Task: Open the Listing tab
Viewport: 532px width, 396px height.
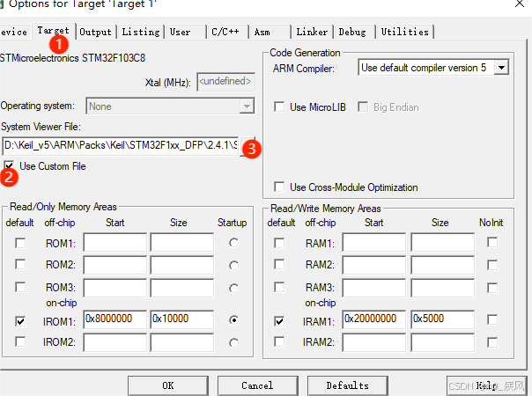Action: coord(141,33)
